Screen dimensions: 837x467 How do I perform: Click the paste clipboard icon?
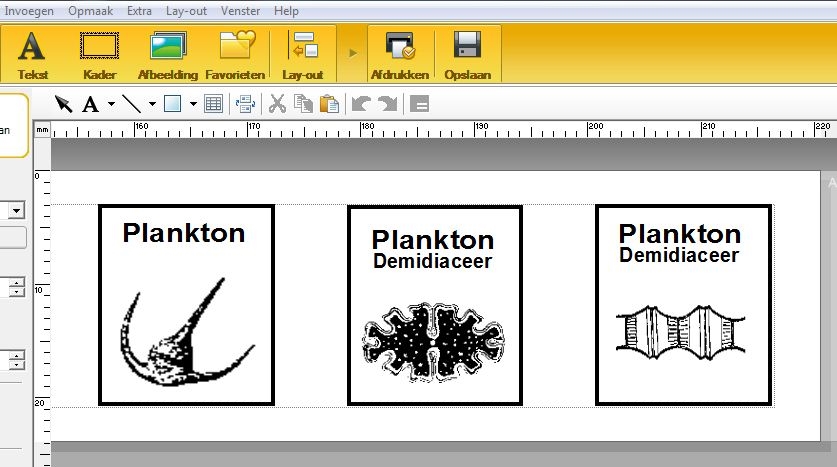(x=329, y=104)
